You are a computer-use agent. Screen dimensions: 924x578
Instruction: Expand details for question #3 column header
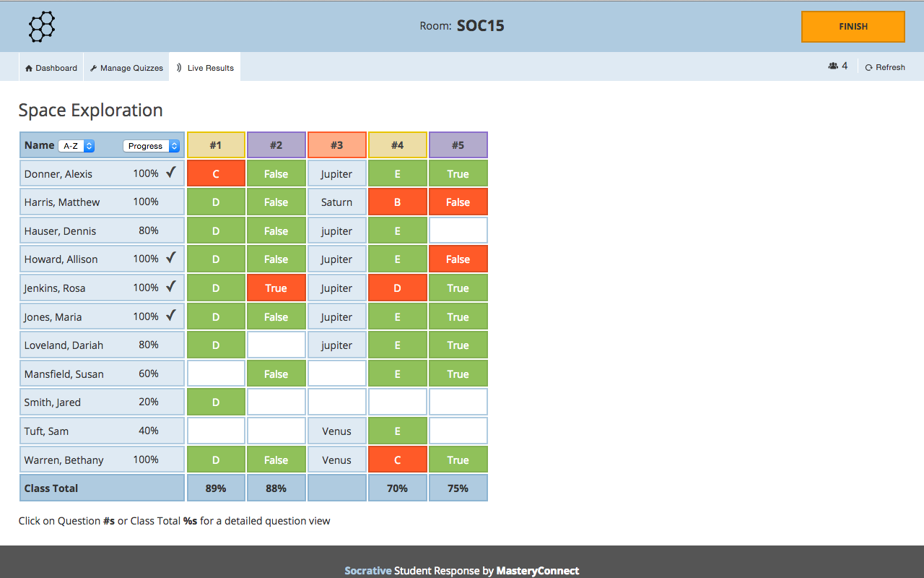(x=337, y=144)
